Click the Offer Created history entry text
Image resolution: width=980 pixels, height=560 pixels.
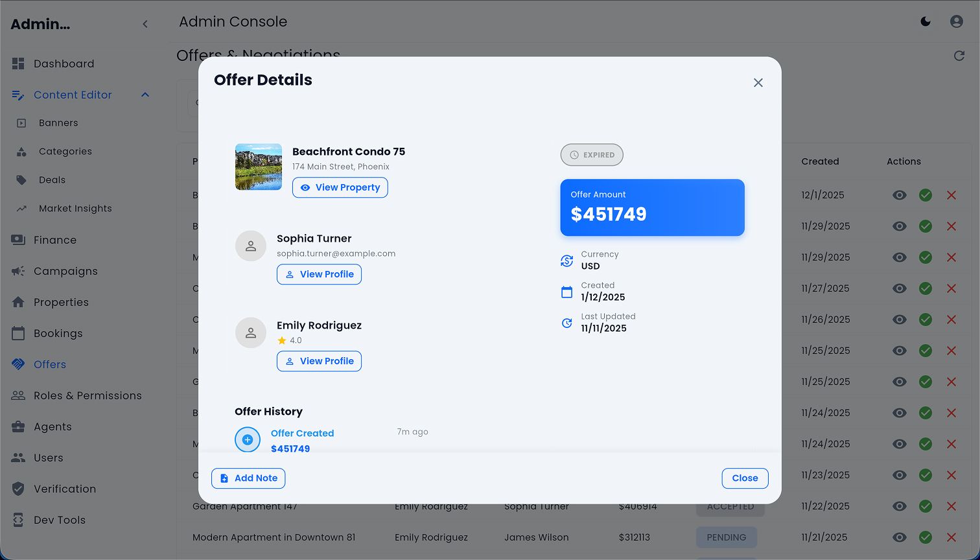302,434
